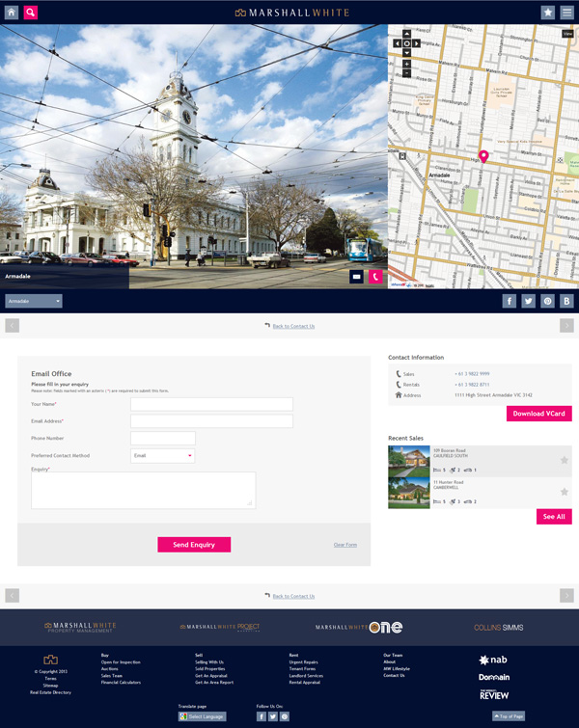Call the Rentals phone number link

[x=472, y=385]
